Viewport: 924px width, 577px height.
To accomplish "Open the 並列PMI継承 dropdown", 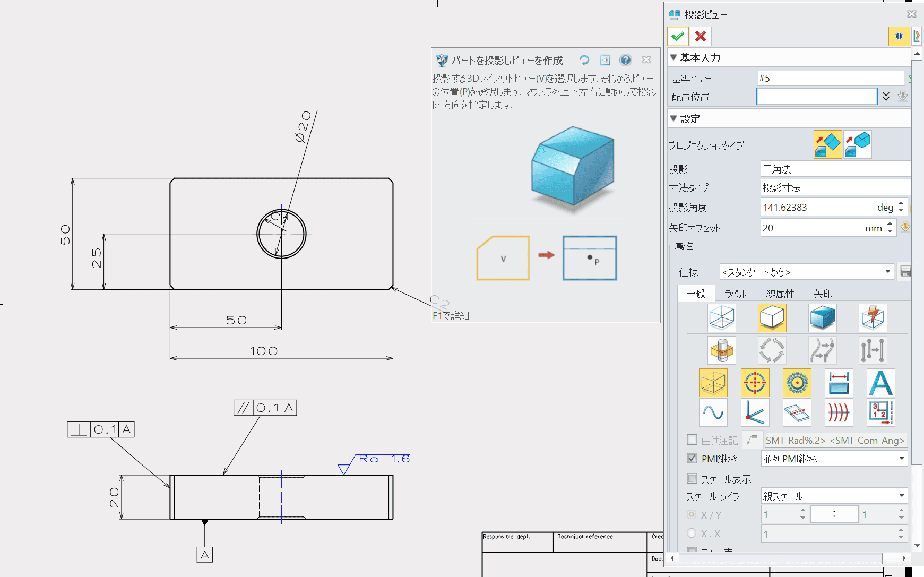I will click(x=902, y=458).
